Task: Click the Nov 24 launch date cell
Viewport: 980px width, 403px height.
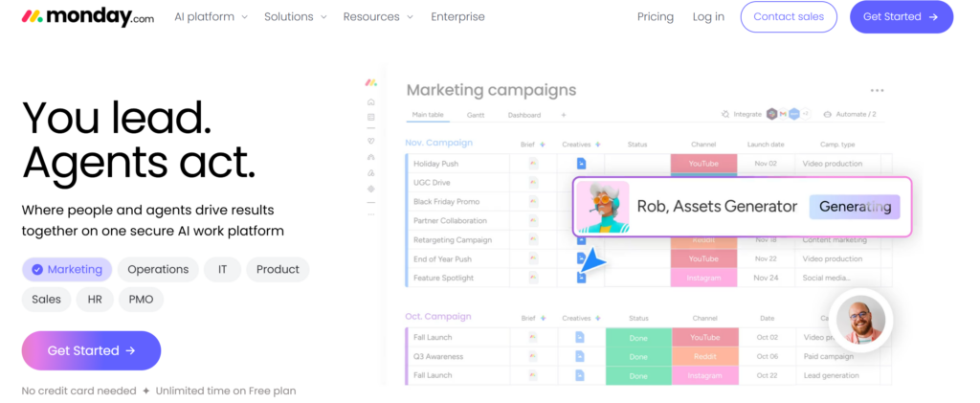Action: (766, 278)
